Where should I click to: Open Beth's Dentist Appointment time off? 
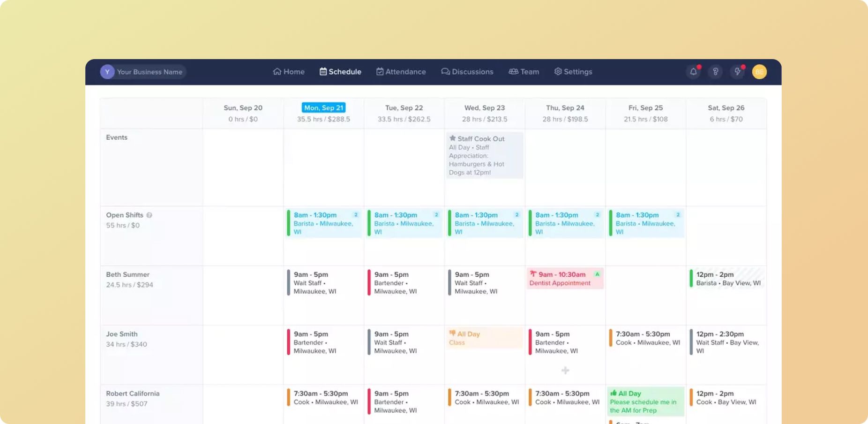click(565, 279)
